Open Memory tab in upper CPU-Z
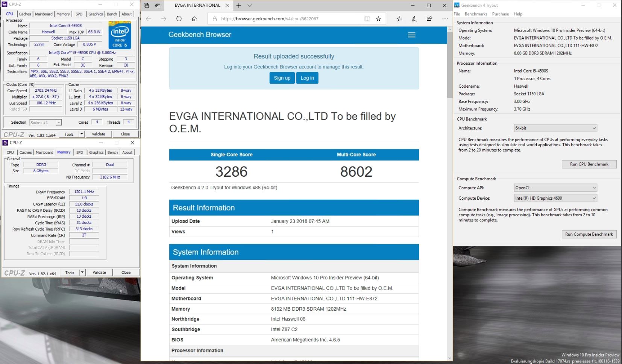 pos(63,14)
